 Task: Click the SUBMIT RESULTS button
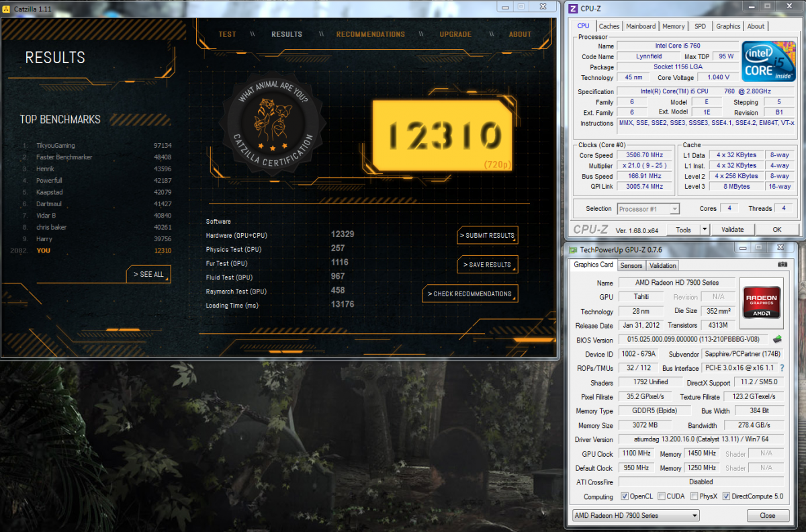coord(488,235)
